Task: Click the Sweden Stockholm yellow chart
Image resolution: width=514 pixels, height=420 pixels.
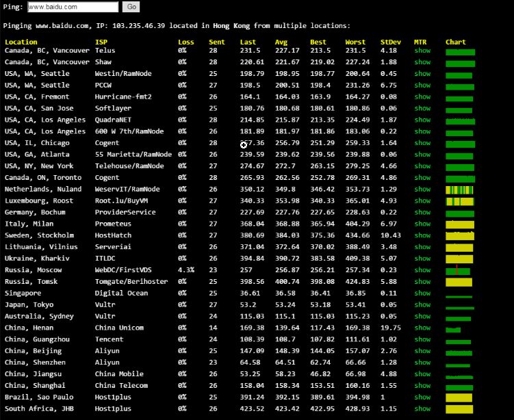Action: coord(460,235)
